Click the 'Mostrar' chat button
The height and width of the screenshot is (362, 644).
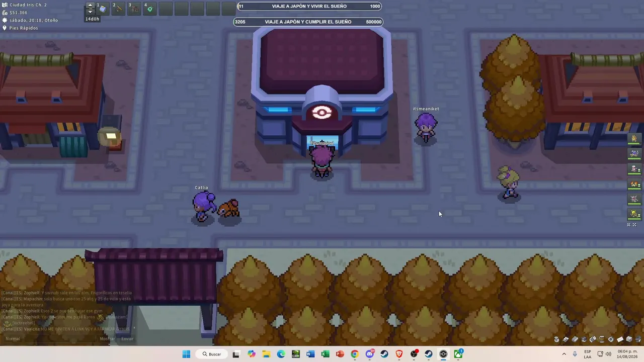click(x=107, y=339)
